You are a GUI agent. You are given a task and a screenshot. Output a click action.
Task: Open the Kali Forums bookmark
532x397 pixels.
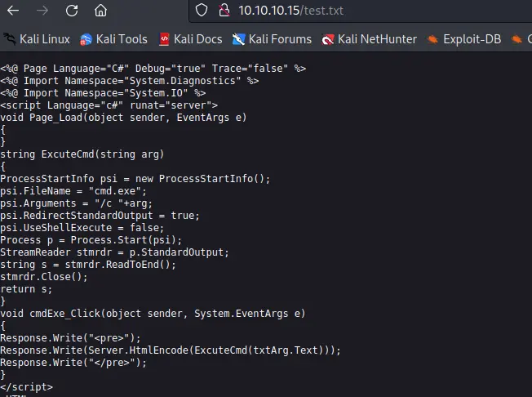point(272,39)
